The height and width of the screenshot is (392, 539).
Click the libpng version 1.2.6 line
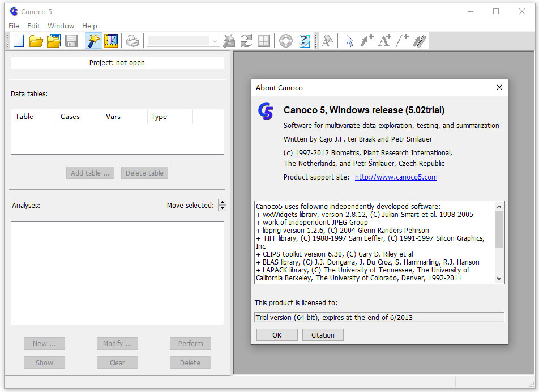[343, 231]
